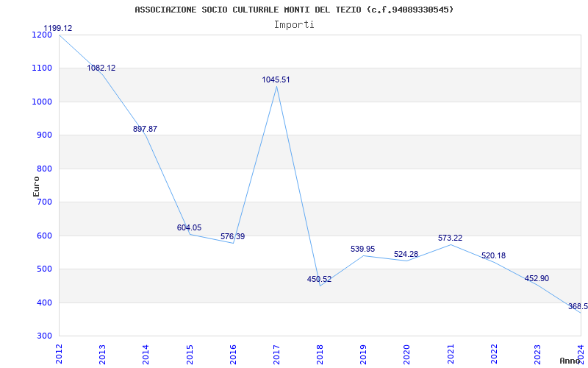The width and height of the screenshot is (588, 368).
Task: Select the 576.39 data label
Action: [x=232, y=236]
